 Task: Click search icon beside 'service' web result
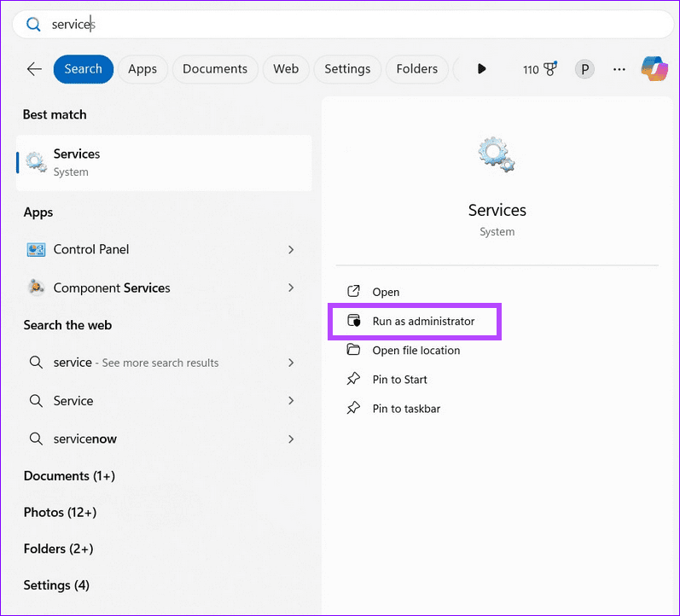click(36, 363)
